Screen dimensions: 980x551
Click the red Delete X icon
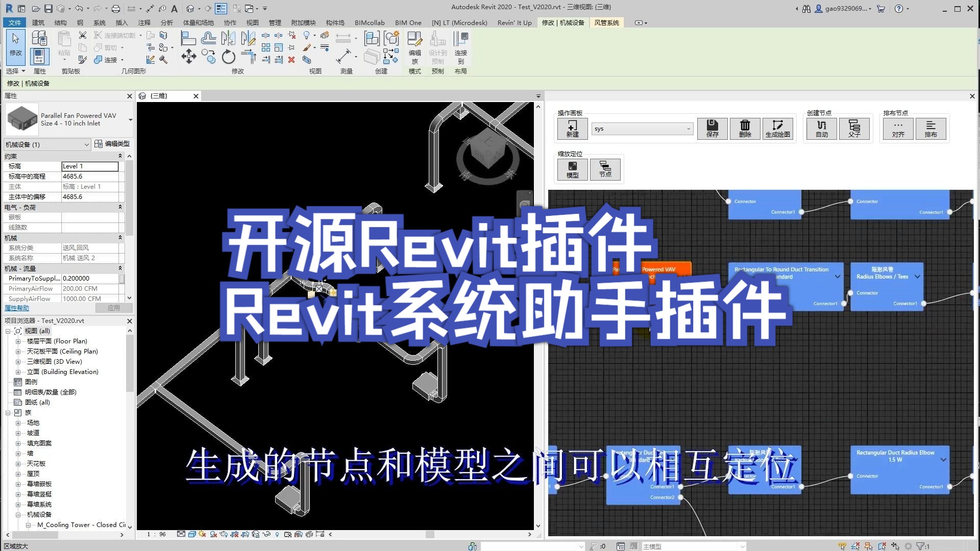pos(291,60)
